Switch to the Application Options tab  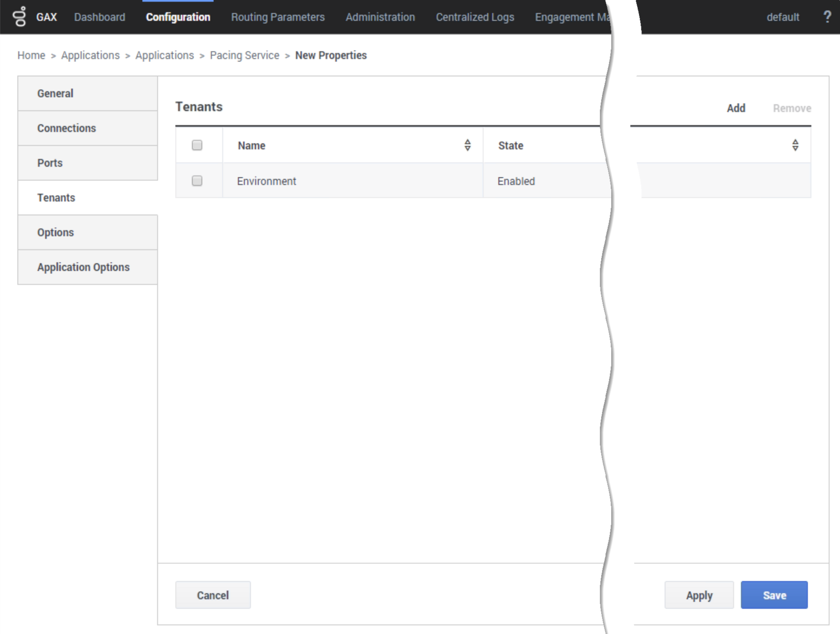tap(88, 267)
